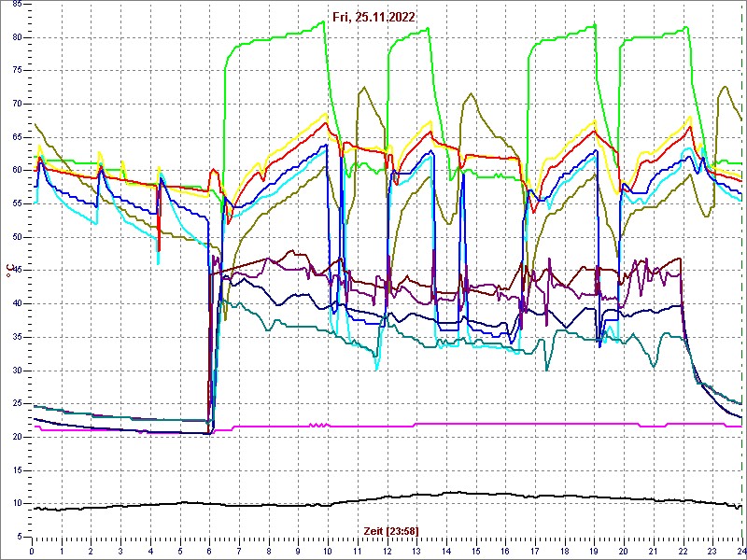Click hour 14 on the time axis
The height and width of the screenshot is (560, 747).
pos(446,551)
